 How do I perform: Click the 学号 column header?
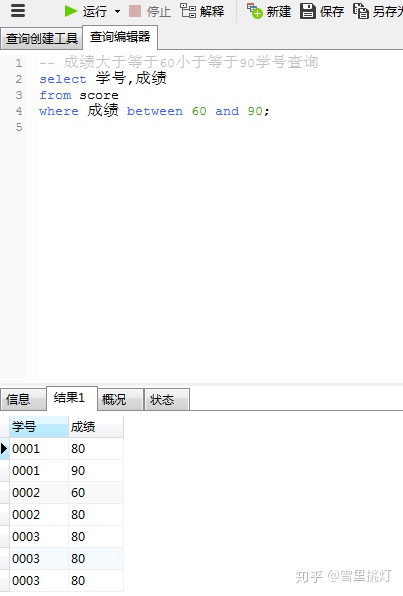pyautogui.click(x=38, y=426)
